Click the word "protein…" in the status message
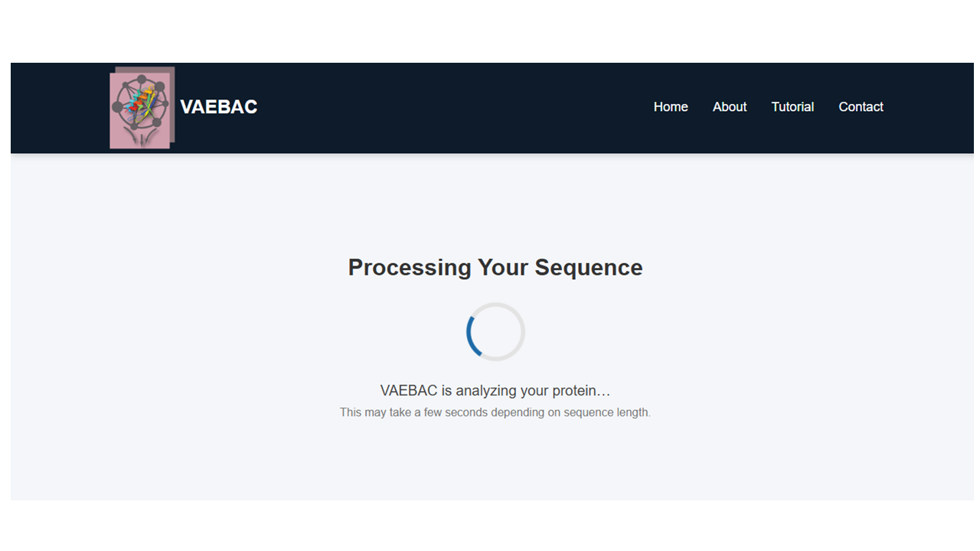 [x=583, y=391]
